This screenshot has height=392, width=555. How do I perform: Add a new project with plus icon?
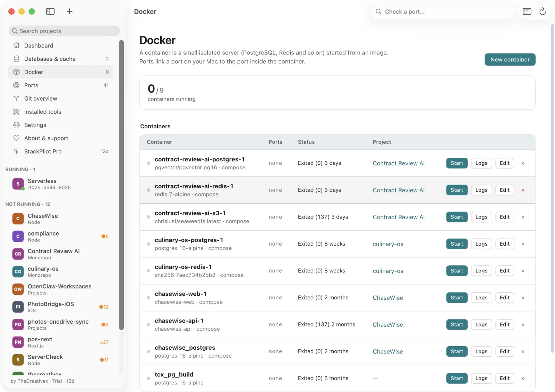[x=69, y=11]
